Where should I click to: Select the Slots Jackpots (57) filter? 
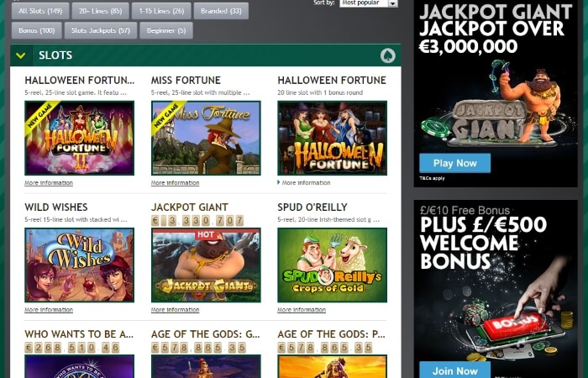click(101, 30)
